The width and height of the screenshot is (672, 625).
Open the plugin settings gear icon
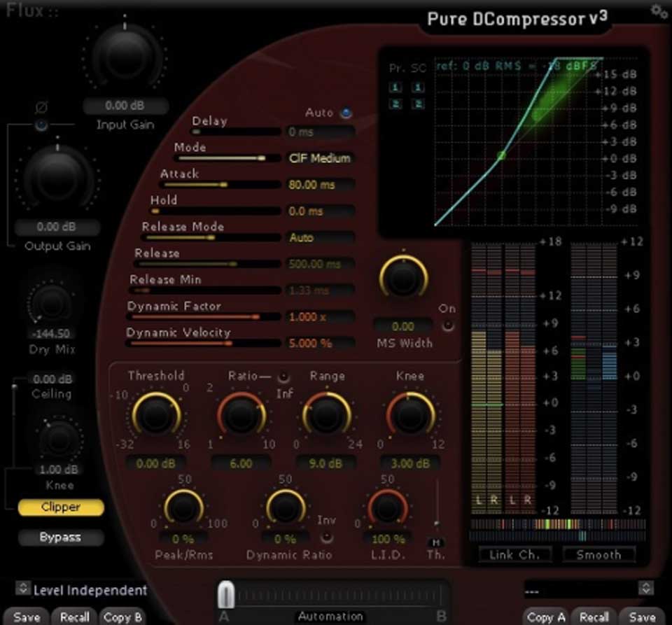[x=657, y=11]
